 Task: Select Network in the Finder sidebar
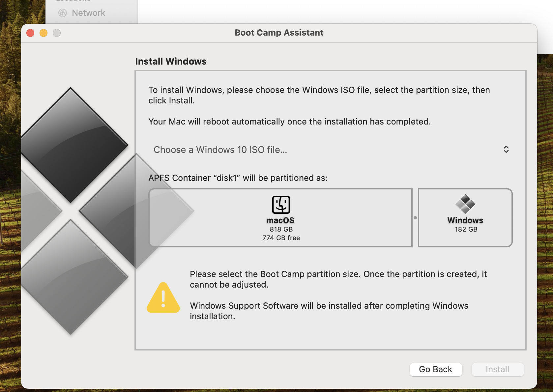coord(88,13)
